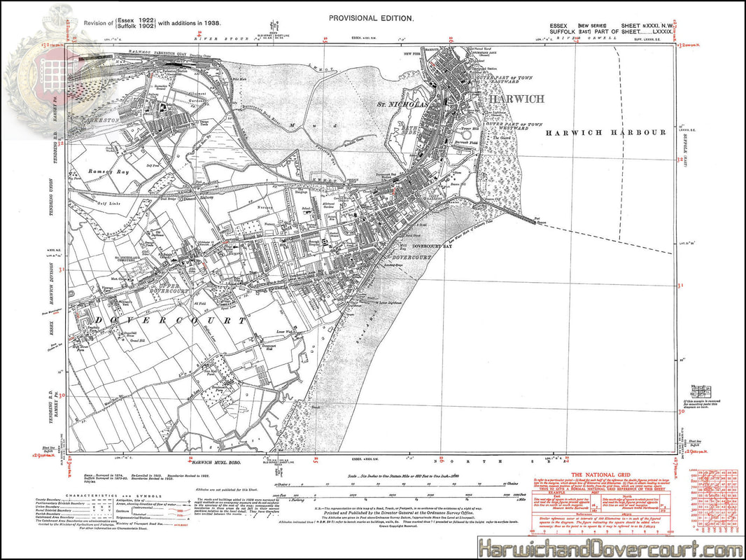This screenshot has height=560, width=746.
Task: Select the "Barrack Field" label
Action: (465, 143)
